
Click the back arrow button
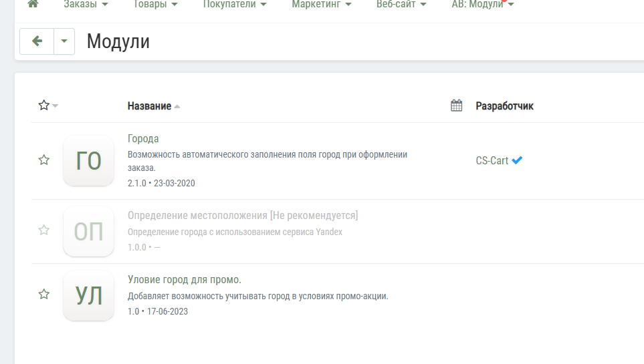[37, 41]
